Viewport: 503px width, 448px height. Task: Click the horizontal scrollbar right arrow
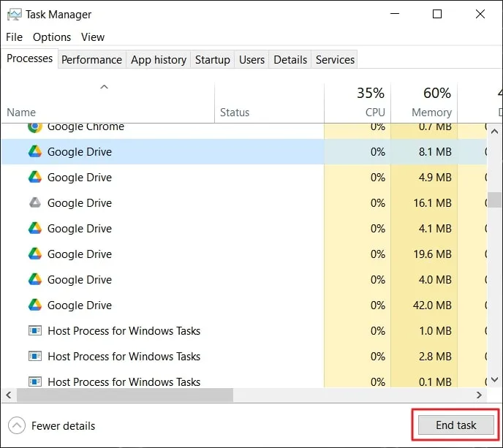point(480,395)
